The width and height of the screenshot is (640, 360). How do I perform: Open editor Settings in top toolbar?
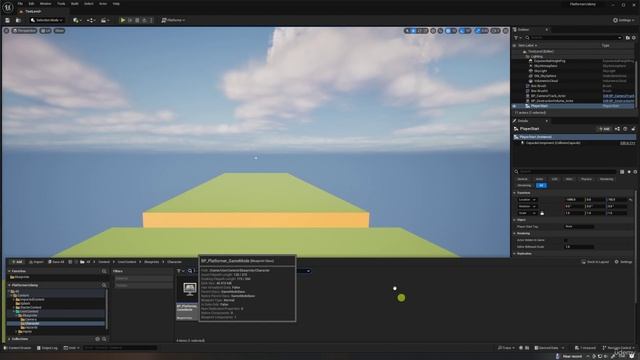(624, 20)
